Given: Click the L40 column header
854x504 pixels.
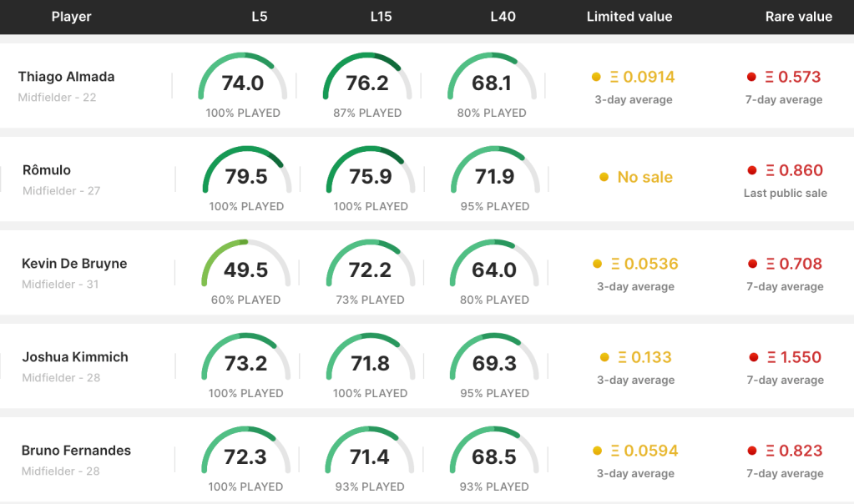Looking at the screenshot, I should coord(503,17).
